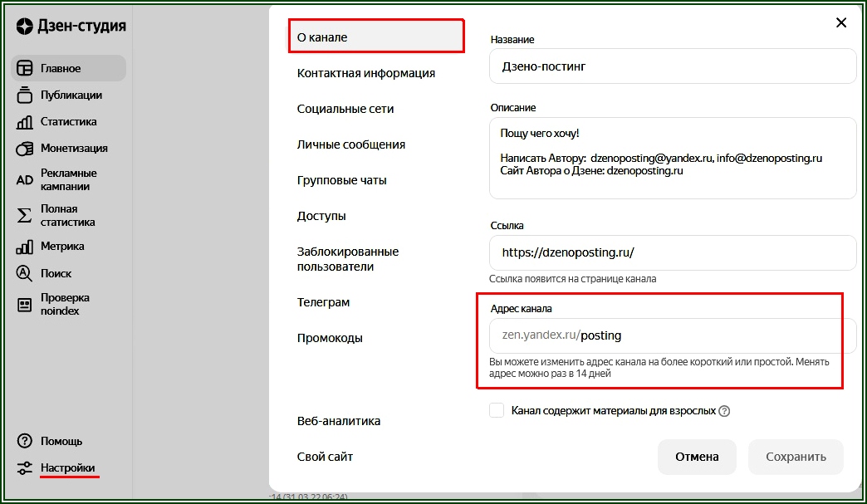This screenshot has width=867, height=504.
Task: Click the Ссылка field with dzenoposting.ru
Action: tap(673, 252)
